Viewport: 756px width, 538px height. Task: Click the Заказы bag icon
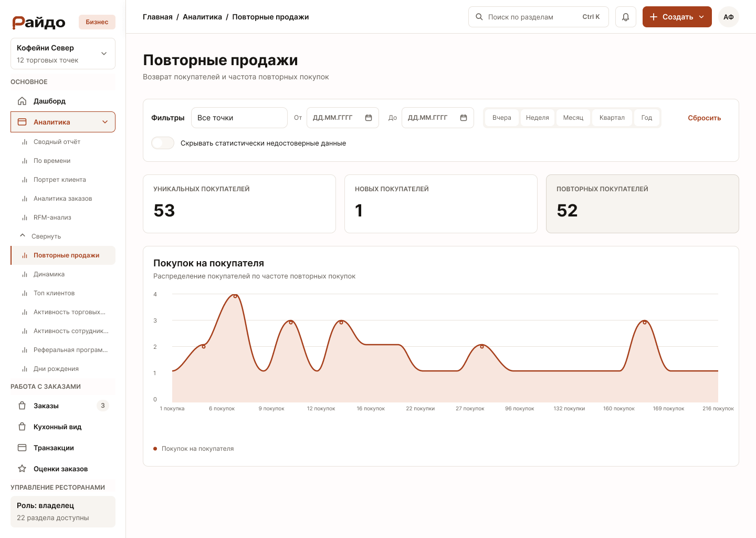point(22,406)
